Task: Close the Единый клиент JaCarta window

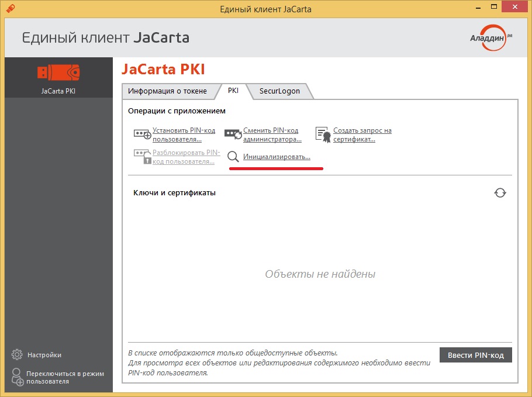Action: coord(514,7)
